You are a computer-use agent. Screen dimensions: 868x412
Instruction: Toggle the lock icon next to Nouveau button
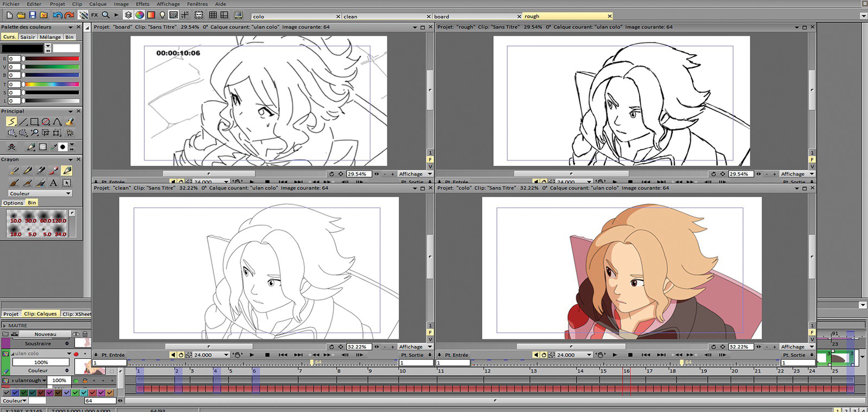85,334
